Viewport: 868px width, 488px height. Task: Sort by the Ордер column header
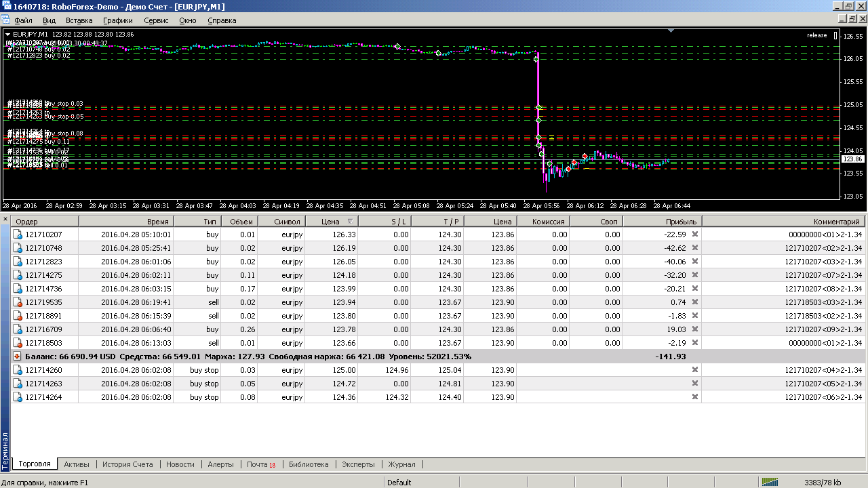pyautogui.click(x=45, y=221)
